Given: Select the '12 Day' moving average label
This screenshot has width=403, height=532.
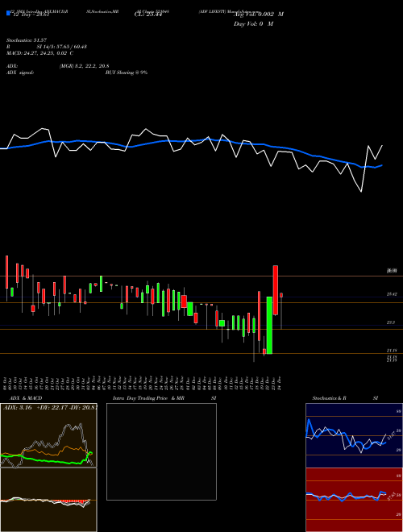Looking at the screenshot, I should point(31,15).
